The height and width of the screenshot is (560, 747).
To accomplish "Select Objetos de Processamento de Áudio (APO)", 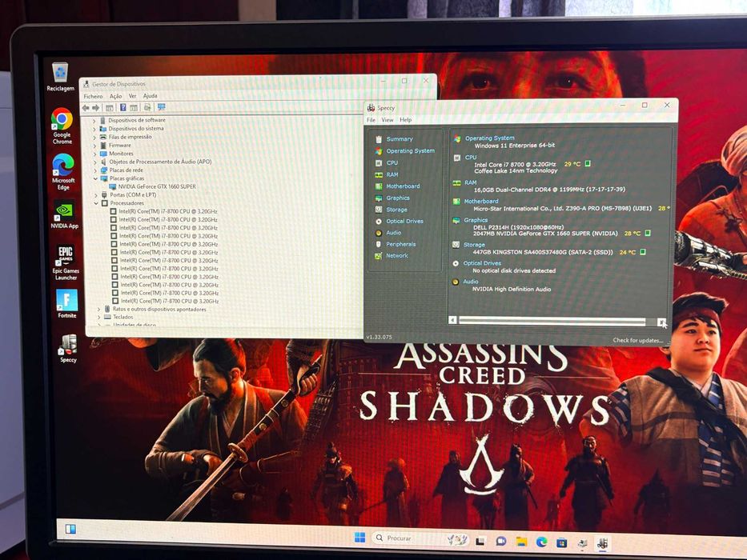I will click(160, 162).
